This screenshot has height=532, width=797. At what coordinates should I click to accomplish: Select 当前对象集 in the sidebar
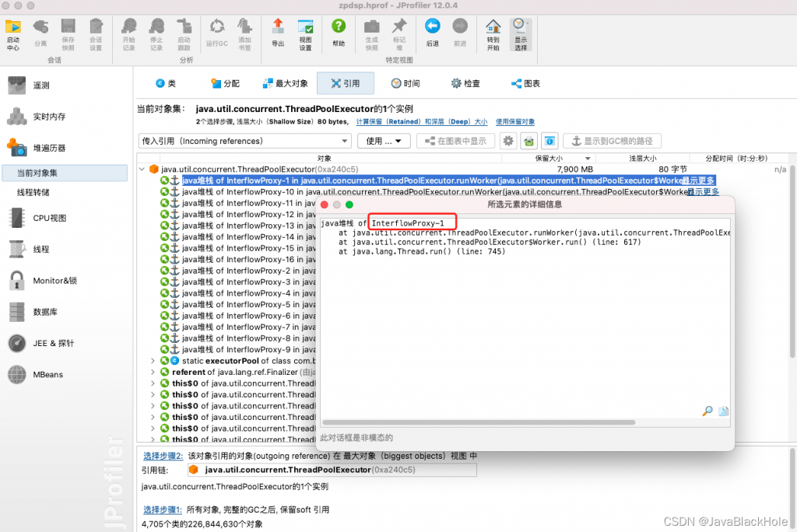[65, 173]
